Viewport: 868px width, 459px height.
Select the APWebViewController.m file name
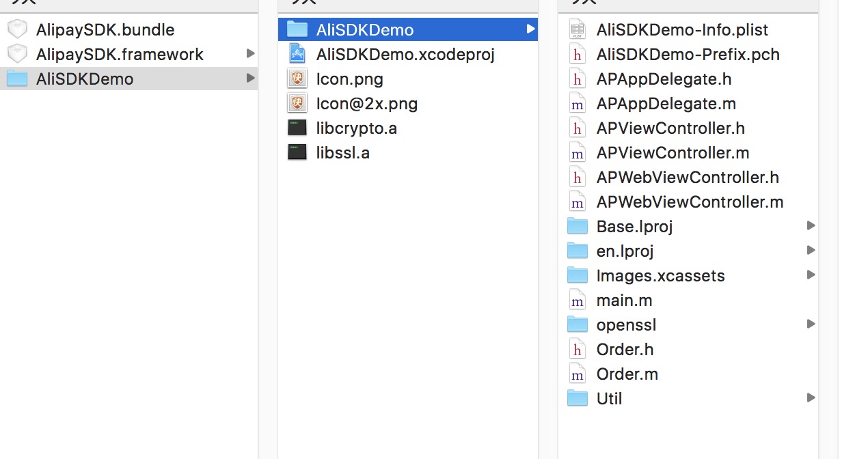(690, 202)
